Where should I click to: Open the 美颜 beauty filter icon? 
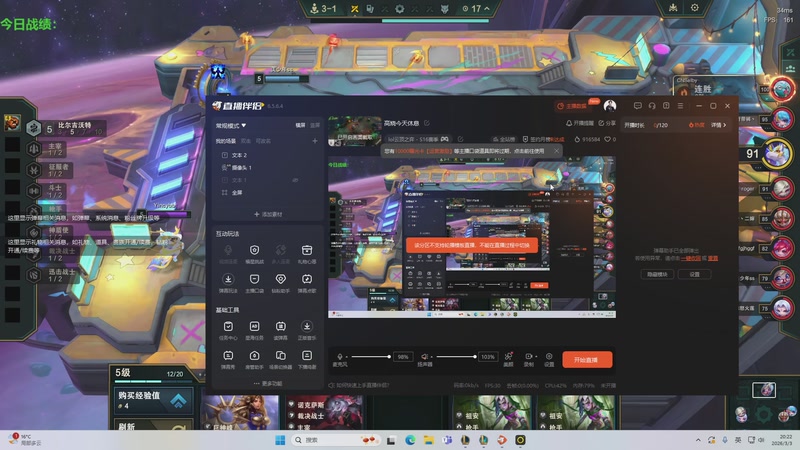[508, 357]
